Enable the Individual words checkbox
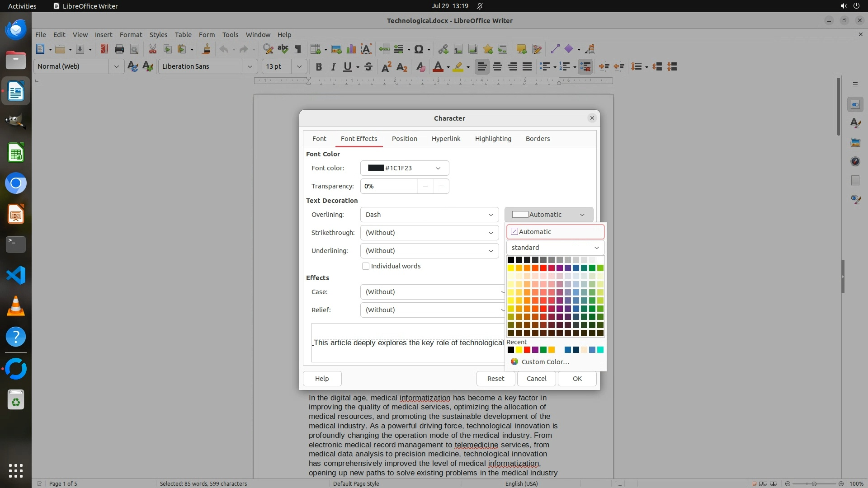 (x=366, y=266)
